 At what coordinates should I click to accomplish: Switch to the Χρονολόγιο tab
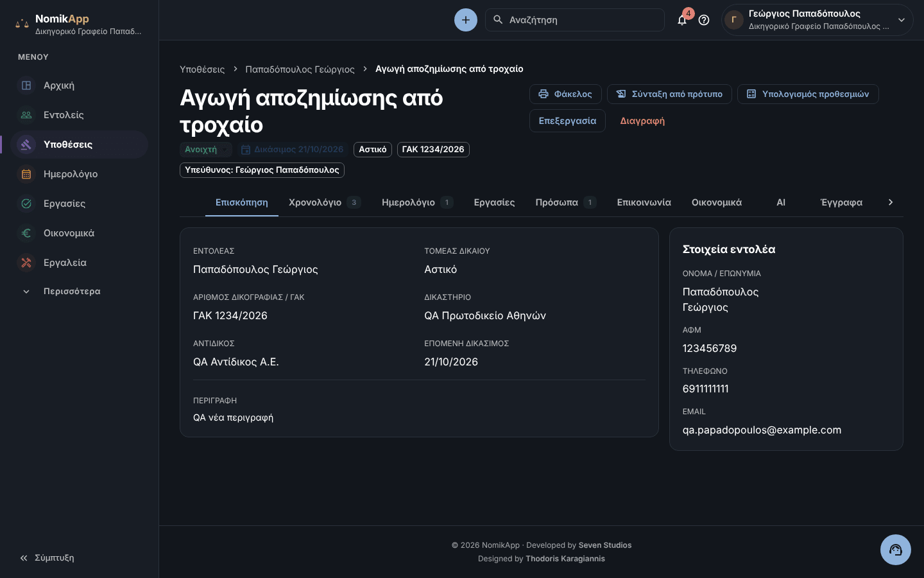(325, 202)
